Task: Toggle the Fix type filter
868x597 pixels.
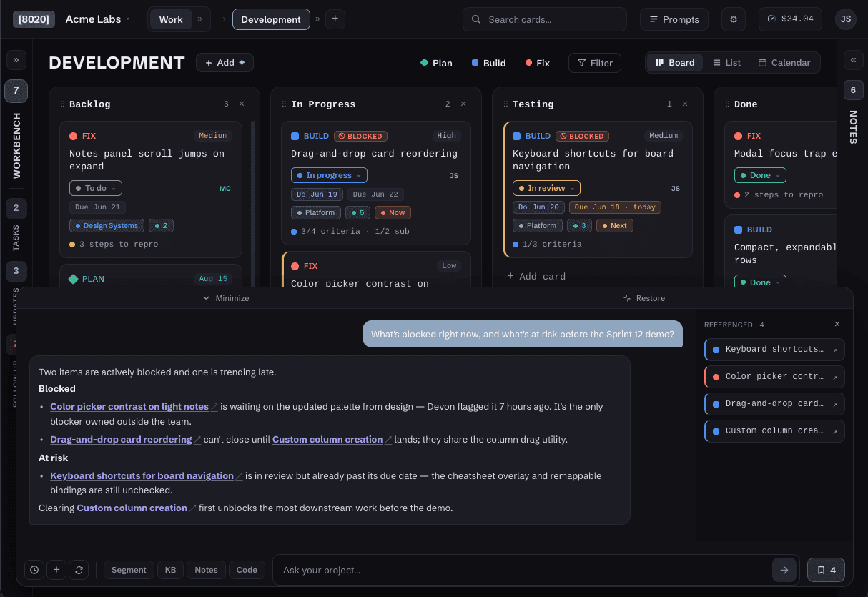Action: point(538,63)
